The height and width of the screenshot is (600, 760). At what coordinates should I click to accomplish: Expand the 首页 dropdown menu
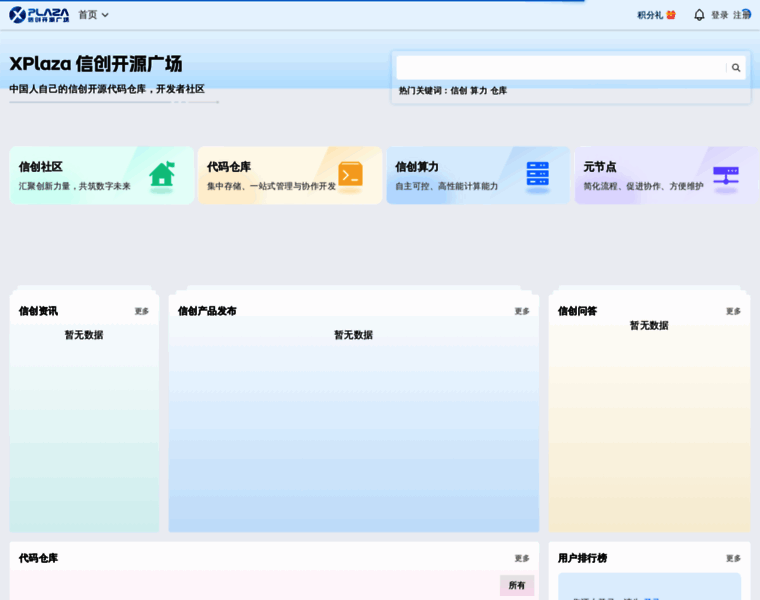(94, 15)
